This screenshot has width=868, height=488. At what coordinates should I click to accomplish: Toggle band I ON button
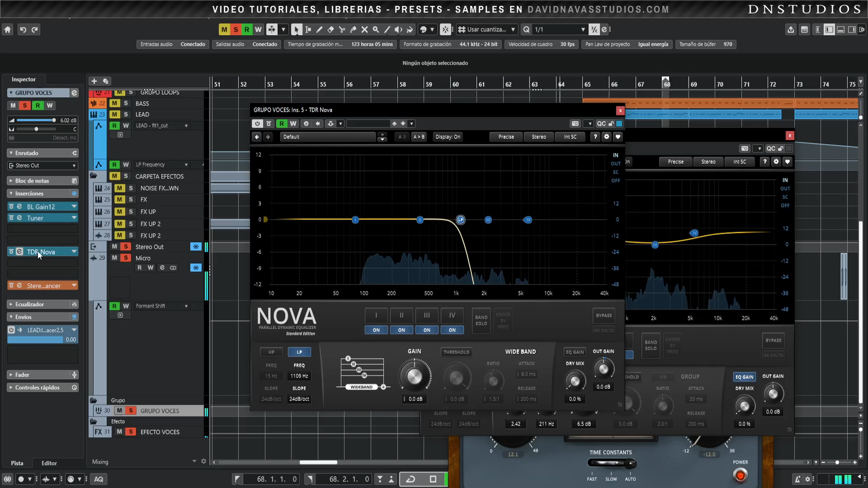tap(376, 330)
